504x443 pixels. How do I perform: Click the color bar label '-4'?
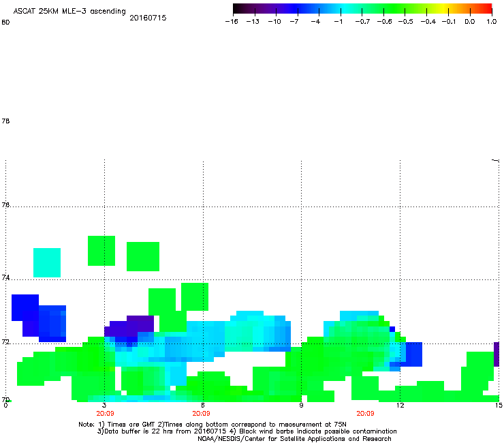pyautogui.click(x=315, y=22)
